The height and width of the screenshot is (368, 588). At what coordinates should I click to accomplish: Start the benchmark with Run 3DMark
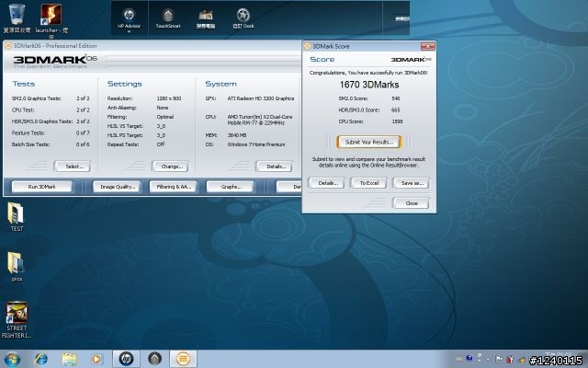tap(42, 187)
